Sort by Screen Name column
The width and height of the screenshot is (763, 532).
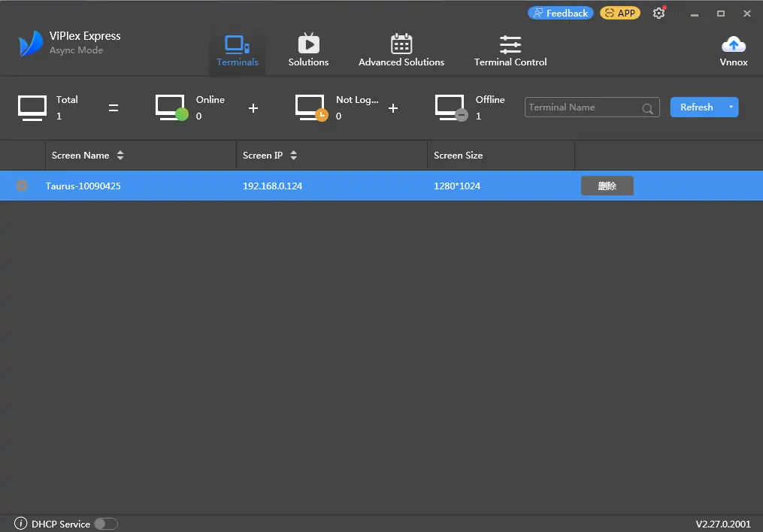tap(120, 156)
